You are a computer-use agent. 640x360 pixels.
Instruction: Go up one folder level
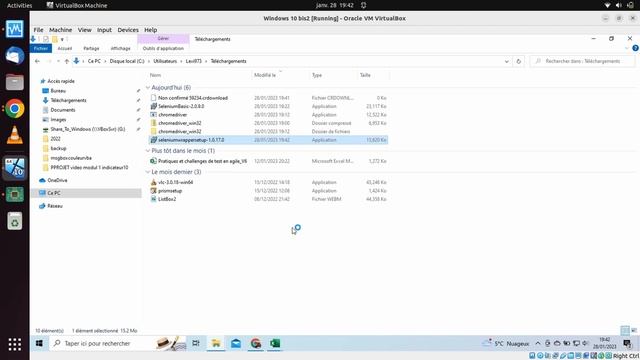[67, 61]
